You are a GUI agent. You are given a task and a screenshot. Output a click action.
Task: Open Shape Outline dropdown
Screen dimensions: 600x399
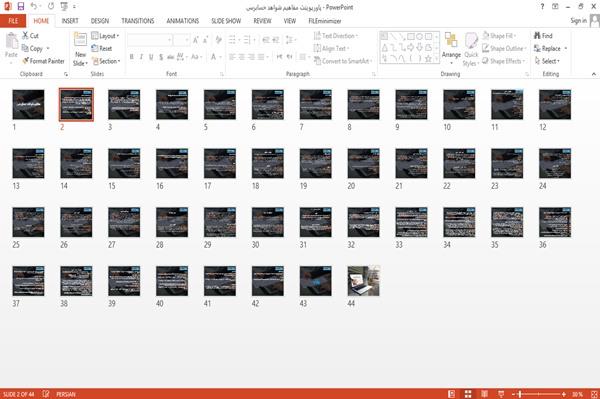click(504, 48)
